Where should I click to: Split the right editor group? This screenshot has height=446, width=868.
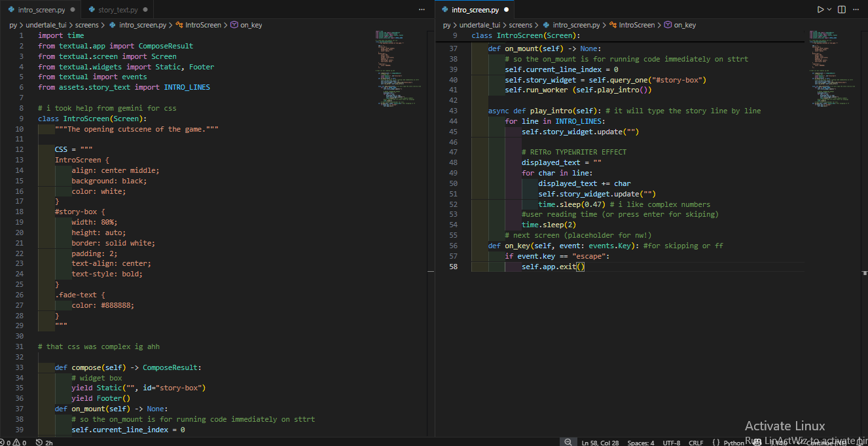coord(842,10)
